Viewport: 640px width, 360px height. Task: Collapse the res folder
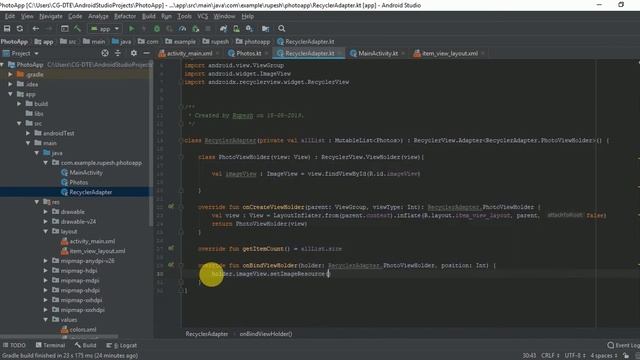(x=37, y=202)
